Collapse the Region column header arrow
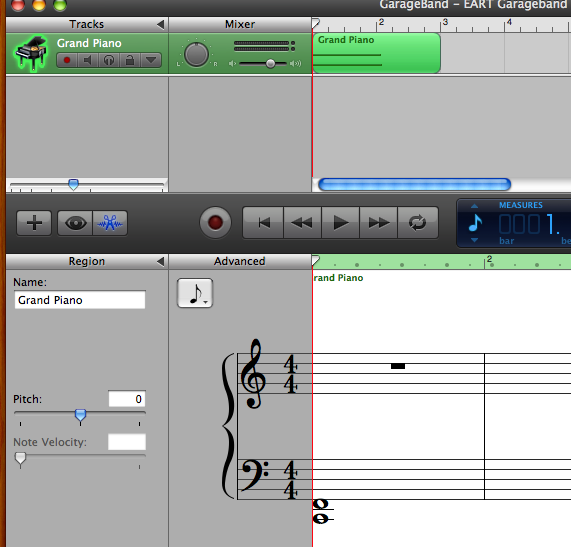 pyautogui.click(x=160, y=261)
